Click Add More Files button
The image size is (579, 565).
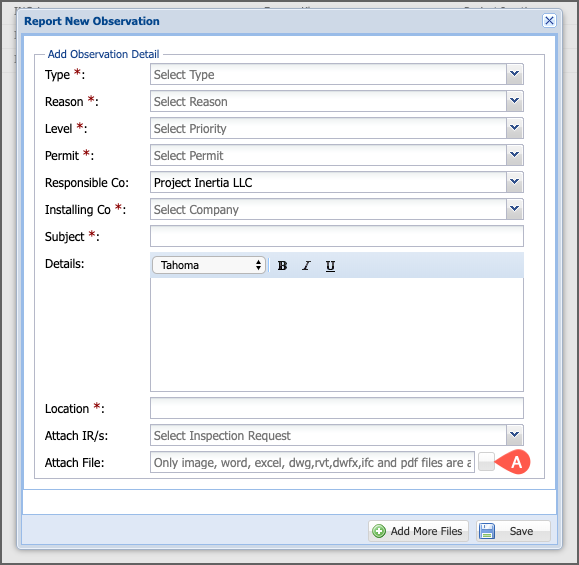tap(418, 531)
